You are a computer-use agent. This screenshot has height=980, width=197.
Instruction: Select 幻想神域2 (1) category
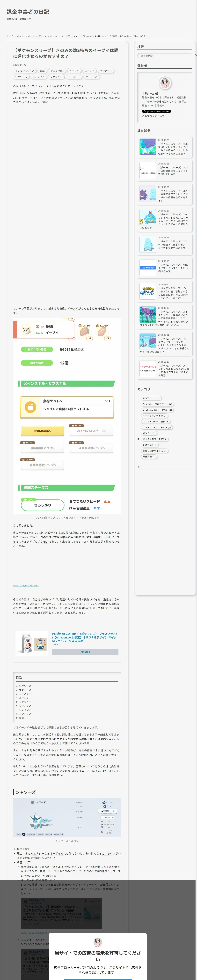[x=150, y=445]
